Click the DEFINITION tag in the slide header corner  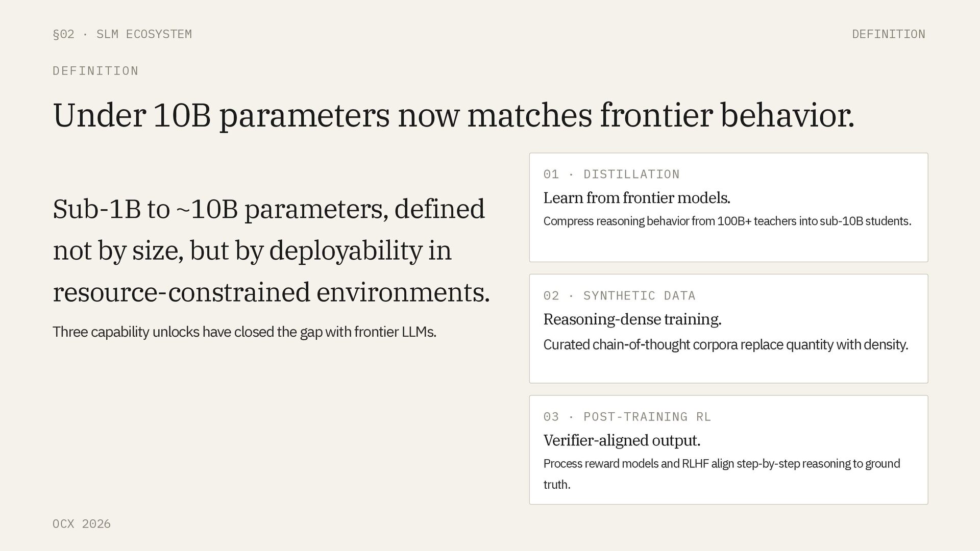(888, 34)
